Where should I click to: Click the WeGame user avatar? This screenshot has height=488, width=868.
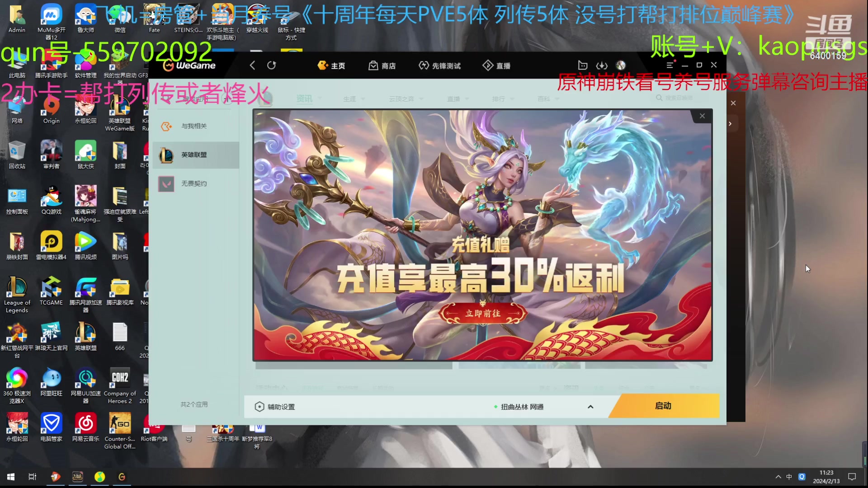click(x=621, y=66)
